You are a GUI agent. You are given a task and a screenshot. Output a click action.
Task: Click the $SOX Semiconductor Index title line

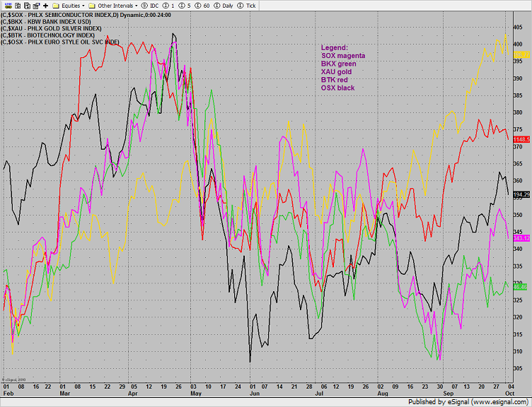click(x=86, y=15)
